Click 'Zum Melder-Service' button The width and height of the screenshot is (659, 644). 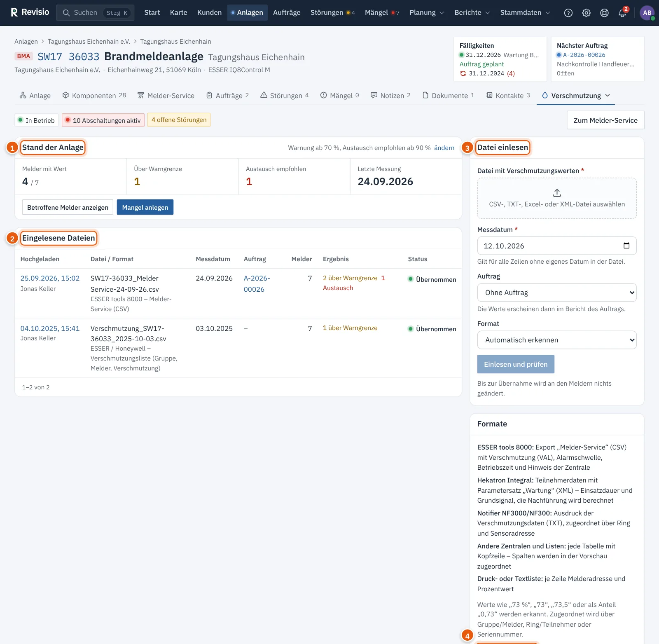point(605,120)
